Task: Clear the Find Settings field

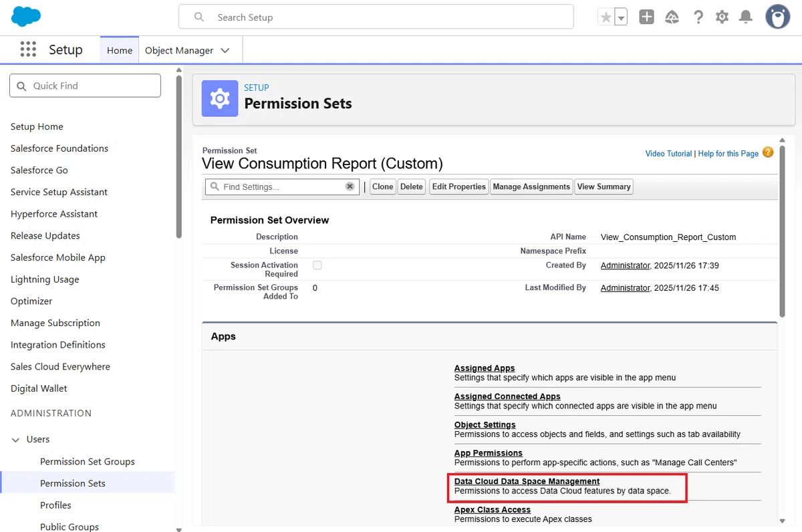Action: click(x=350, y=186)
